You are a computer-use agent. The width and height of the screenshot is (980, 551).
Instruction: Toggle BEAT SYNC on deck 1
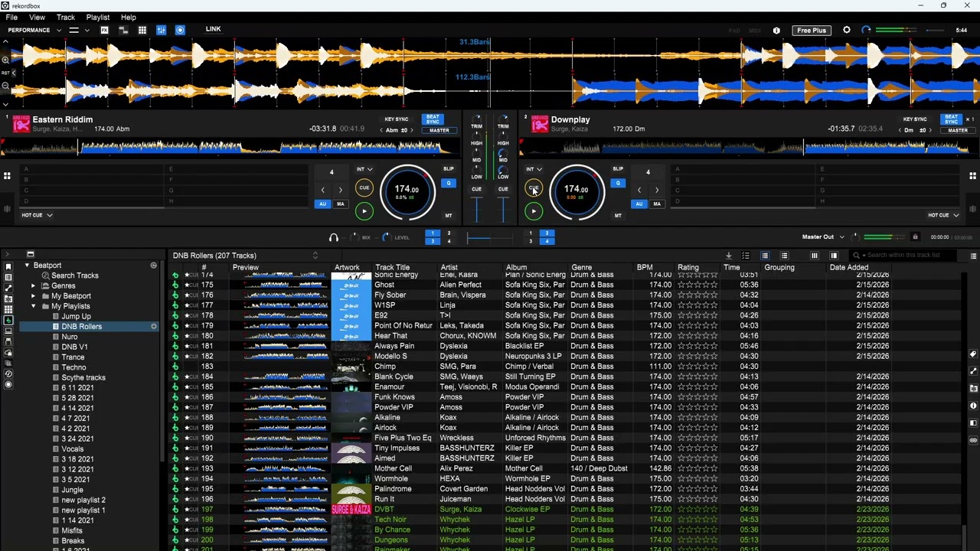[x=433, y=119]
